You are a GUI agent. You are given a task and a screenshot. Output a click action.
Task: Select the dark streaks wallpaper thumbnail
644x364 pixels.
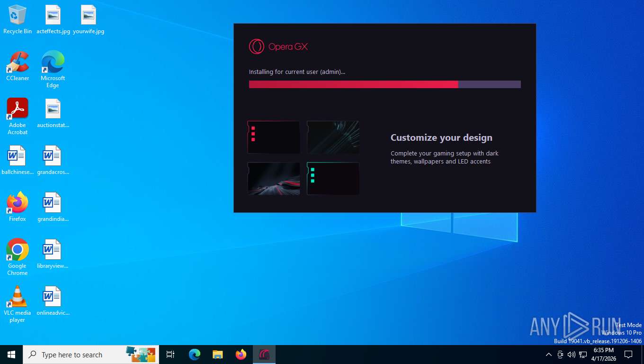click(x=333, y=137)
